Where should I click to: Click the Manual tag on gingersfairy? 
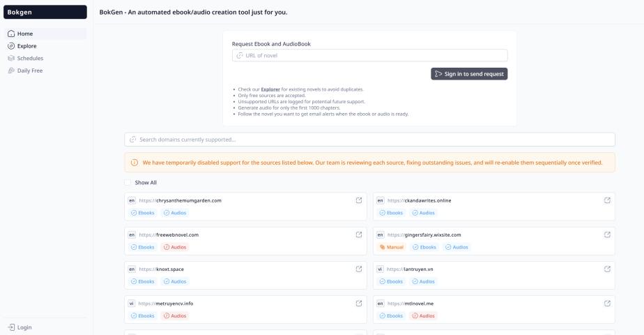[392, 247]
